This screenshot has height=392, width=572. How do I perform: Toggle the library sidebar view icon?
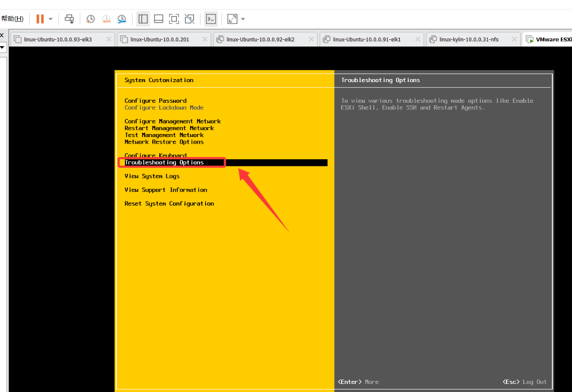click(x=143, y=19)
